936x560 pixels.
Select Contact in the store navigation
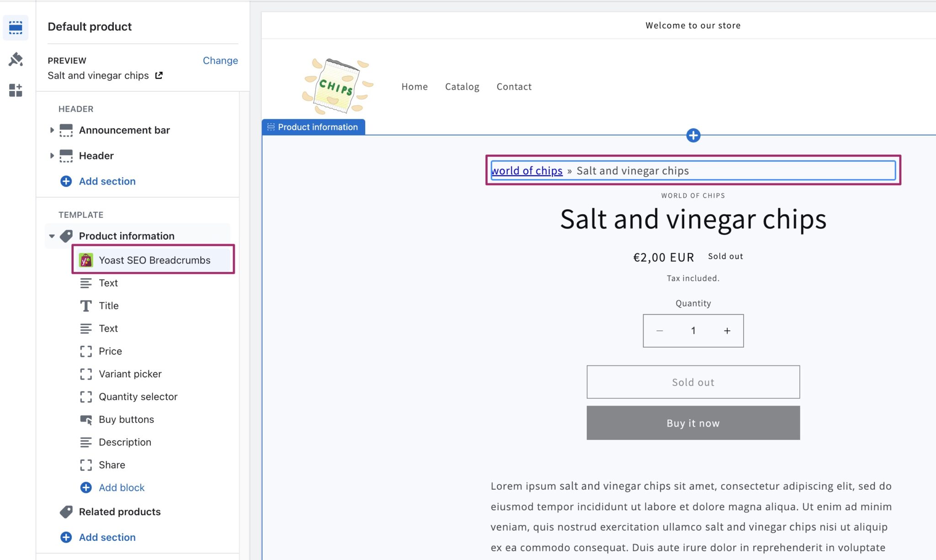coord(514,86)
